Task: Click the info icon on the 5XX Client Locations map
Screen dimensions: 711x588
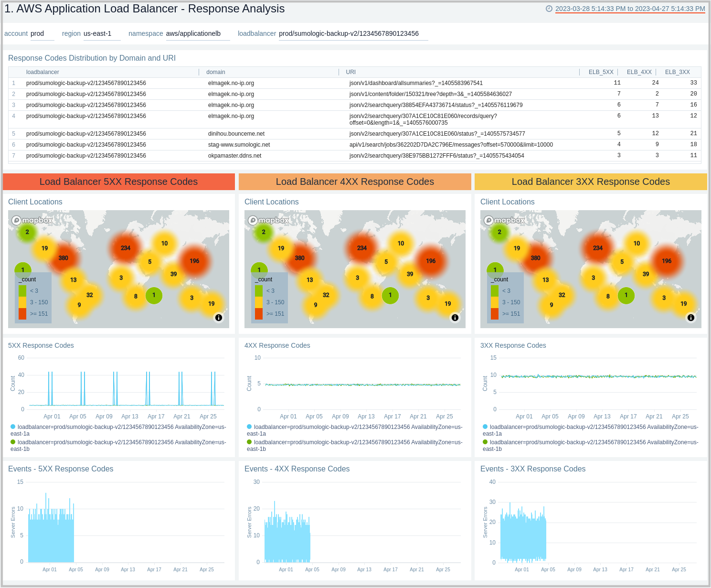Action: click(x=219, y=317)
